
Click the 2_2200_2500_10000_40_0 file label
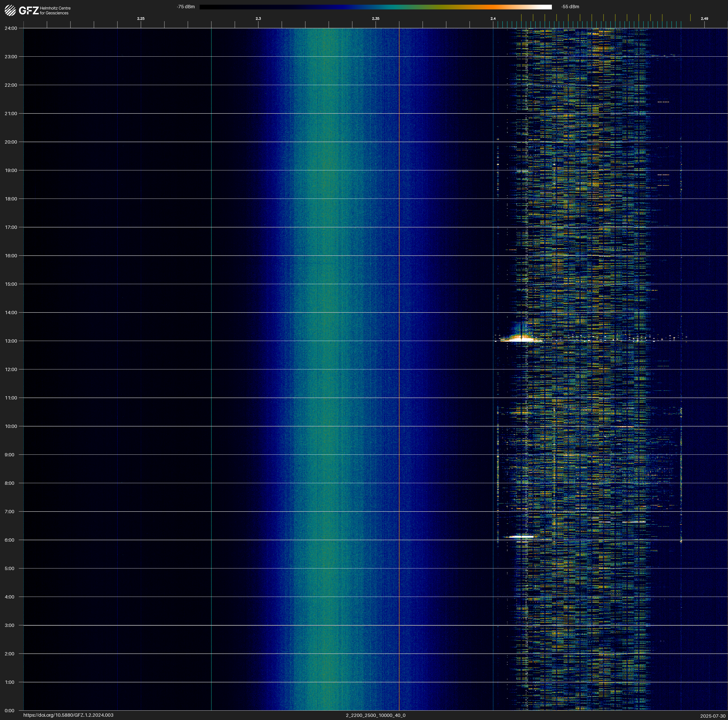click(375, 715)
